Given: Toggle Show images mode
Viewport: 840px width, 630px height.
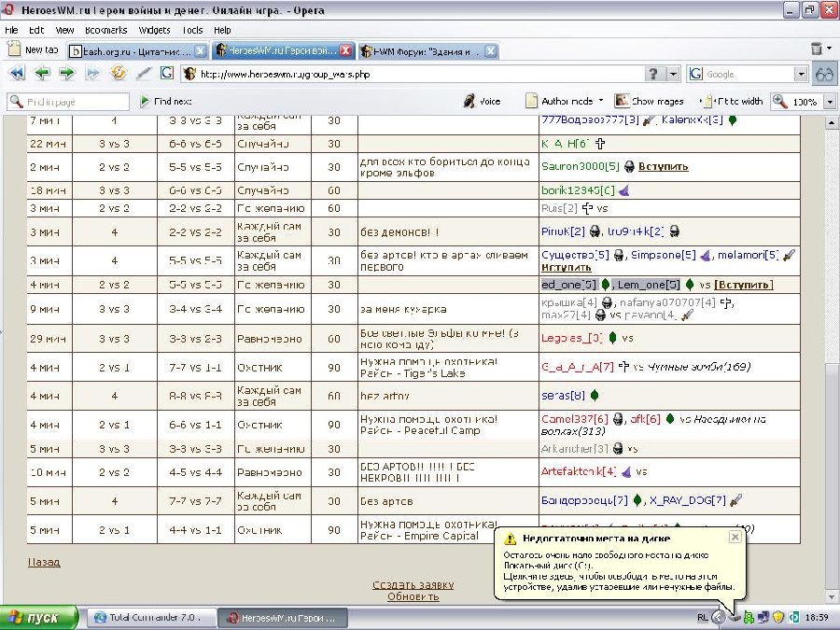Looking at the screenshot, I should 651,101.
